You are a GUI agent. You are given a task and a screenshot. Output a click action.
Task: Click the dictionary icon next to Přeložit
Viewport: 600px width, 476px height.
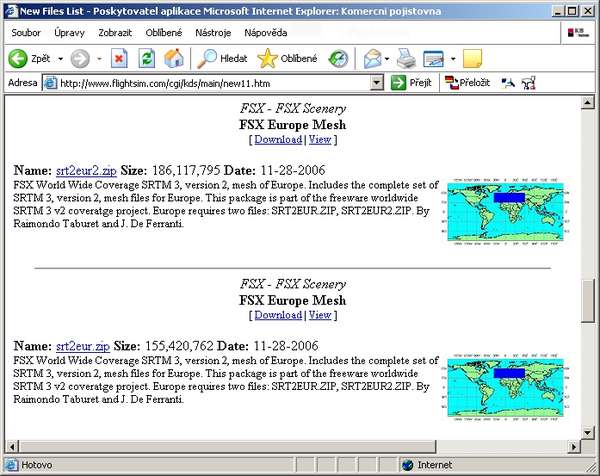508,83
